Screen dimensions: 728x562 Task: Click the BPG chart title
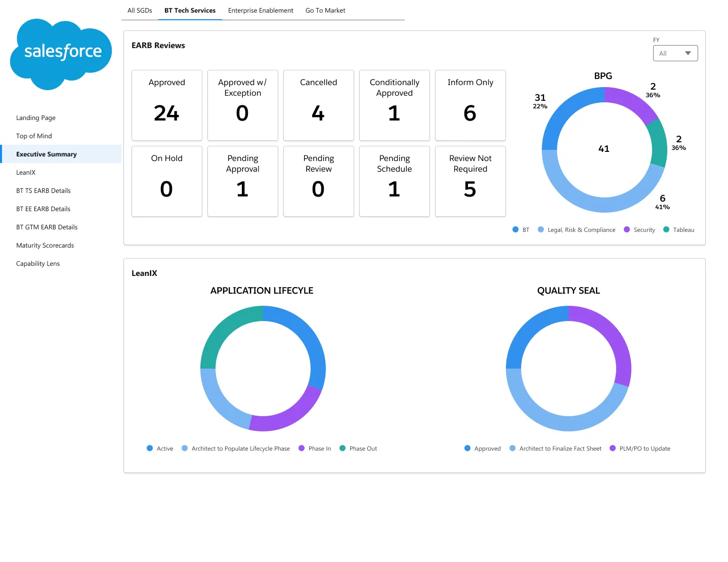[x=603, y=76]
